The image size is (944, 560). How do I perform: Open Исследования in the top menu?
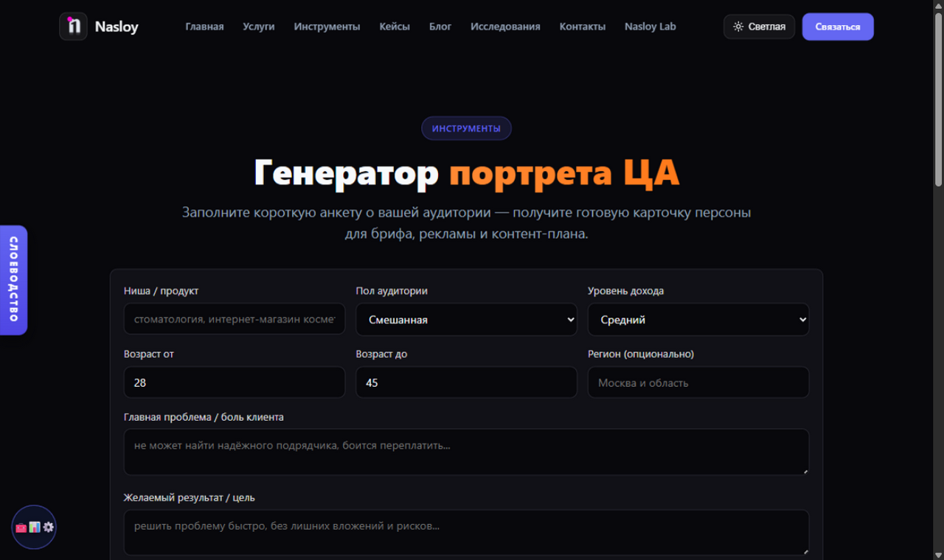click(x=505, y=27)
